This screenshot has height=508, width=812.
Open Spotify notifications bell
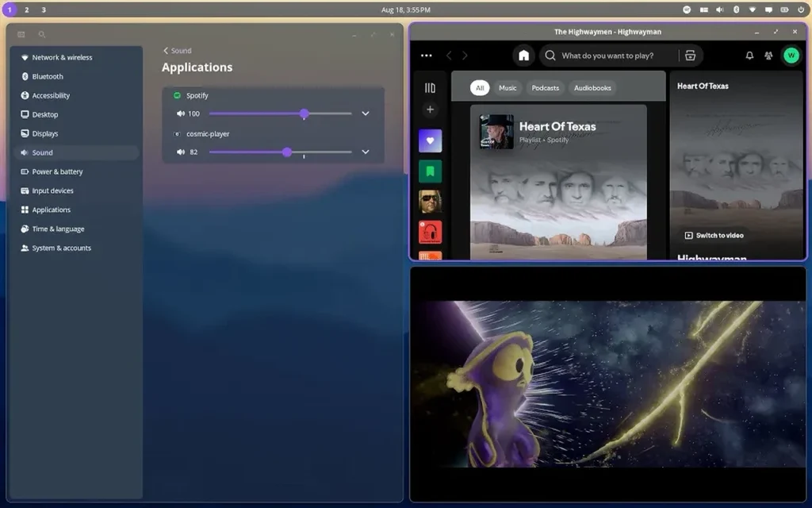coord(749,56)
